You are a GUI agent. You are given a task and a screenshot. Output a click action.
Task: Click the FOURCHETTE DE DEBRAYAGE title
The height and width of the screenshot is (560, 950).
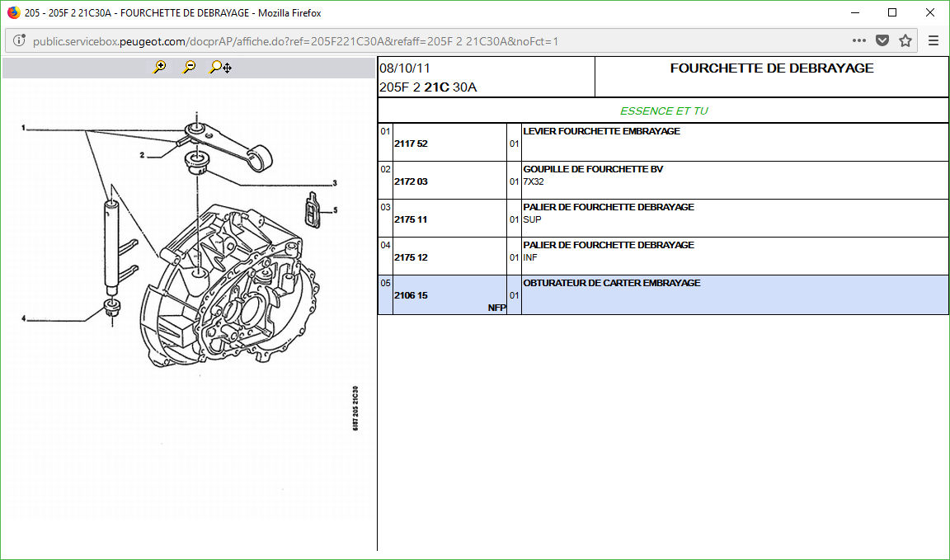click(772, 68)
